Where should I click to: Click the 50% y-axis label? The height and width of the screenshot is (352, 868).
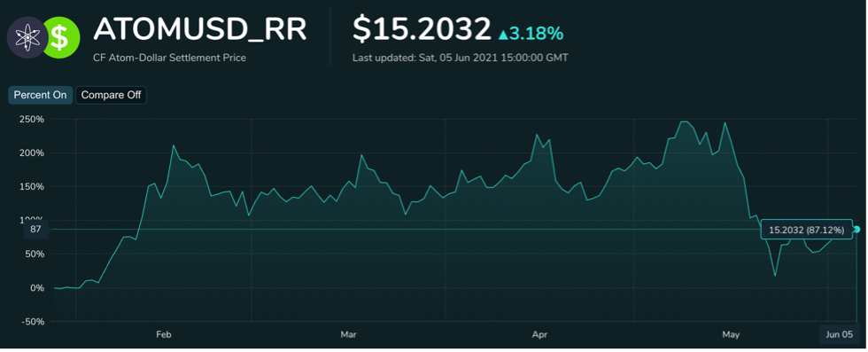[x=35, y=254]
